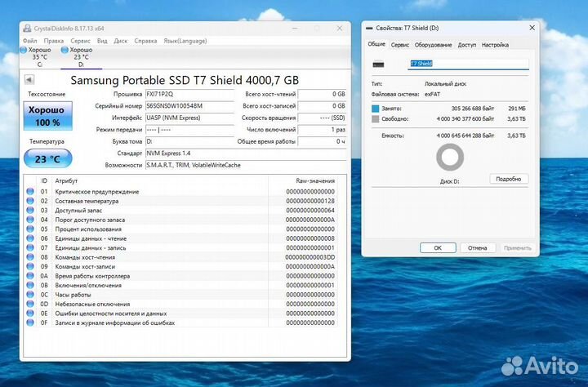
Task: Switch to Сервис tab in Properties
Action: point(399,45)
